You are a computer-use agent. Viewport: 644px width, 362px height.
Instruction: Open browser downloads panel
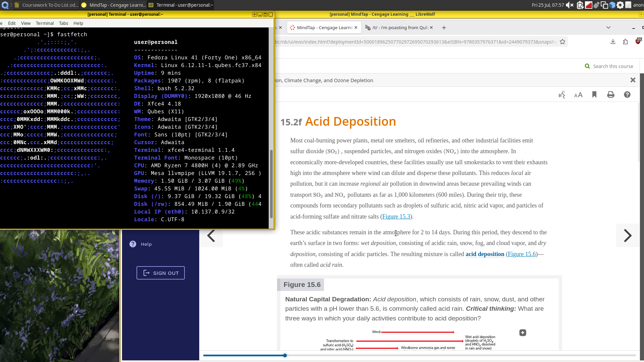coord(613,42)
